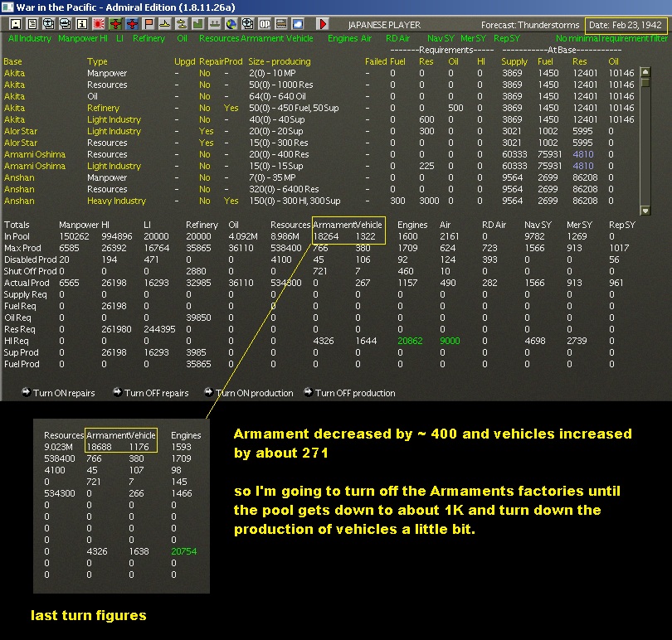The height and width of the screenshot is (640, 672).
Task: Click 'No minimal requirement filter' option
Action: (611, 38)
